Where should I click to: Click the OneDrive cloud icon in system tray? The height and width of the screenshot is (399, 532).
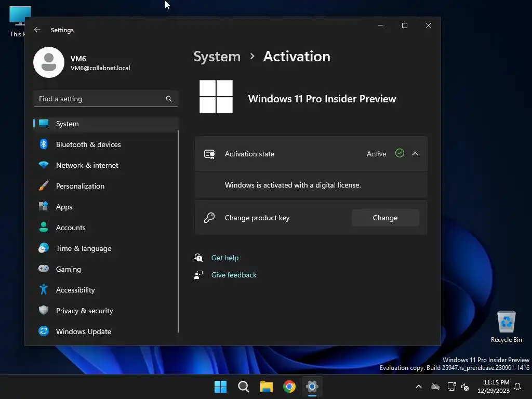435,387
